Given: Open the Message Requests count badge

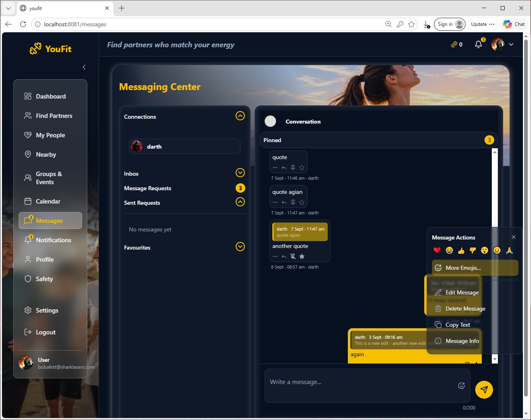Looking at the screenshot, I should 240,188.
